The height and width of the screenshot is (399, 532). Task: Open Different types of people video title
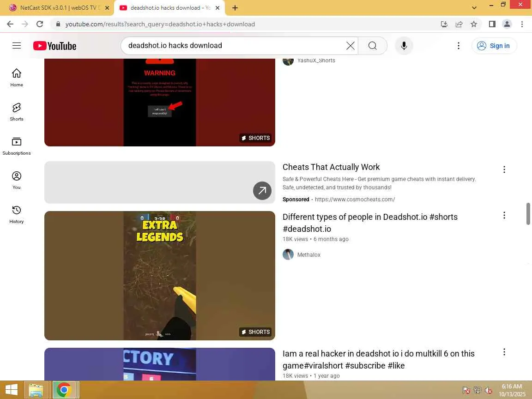pos(370,223)
